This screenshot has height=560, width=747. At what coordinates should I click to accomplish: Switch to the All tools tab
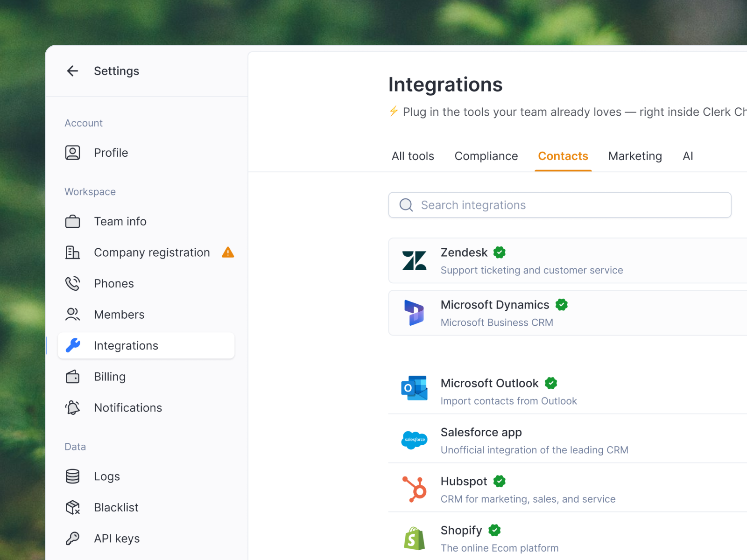[x=413, y=156]
